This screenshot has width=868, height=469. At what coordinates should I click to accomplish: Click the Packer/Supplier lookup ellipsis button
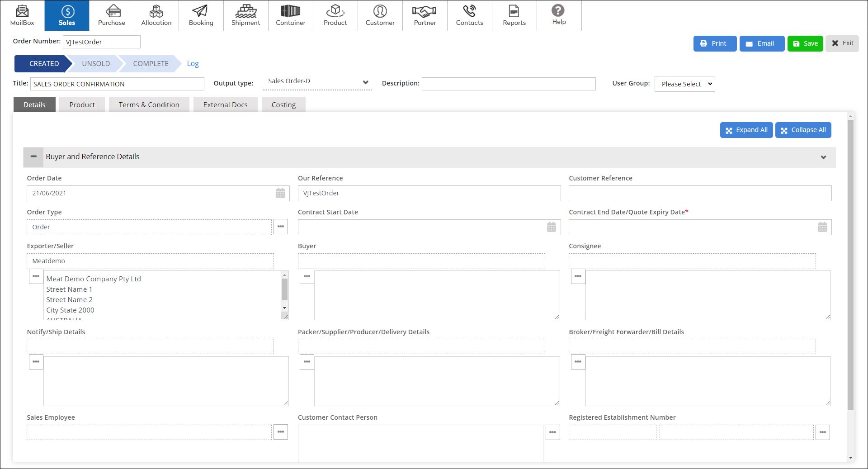click(x=307, y=362)
